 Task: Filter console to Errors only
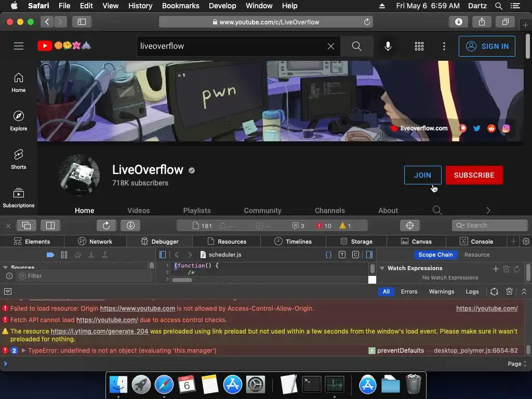pyautogui.click(x=409, y=291)
